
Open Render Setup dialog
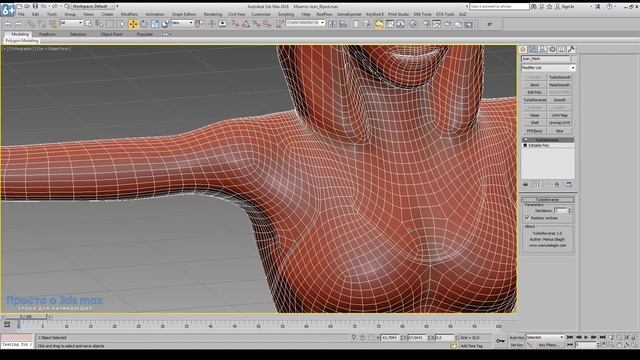pos(427,24)
